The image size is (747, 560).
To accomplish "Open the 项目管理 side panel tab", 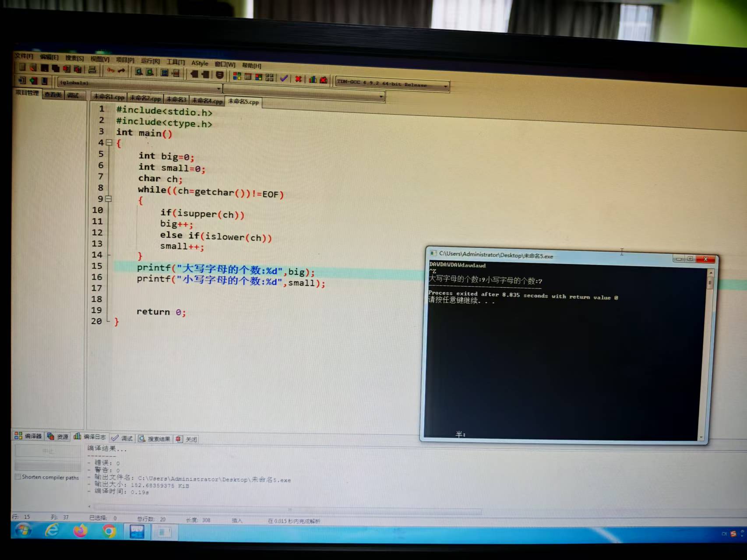I will point(27,93).
